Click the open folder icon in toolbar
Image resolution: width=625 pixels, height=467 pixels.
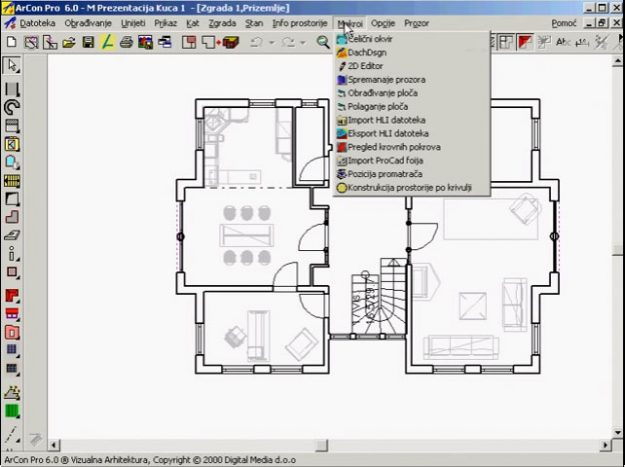point(69,42)
